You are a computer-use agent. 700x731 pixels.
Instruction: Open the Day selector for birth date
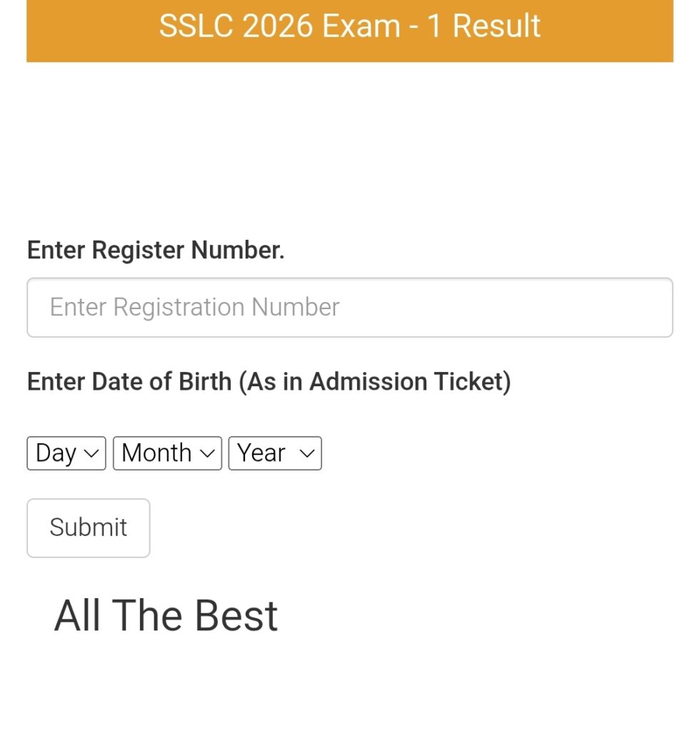point(66,453)
